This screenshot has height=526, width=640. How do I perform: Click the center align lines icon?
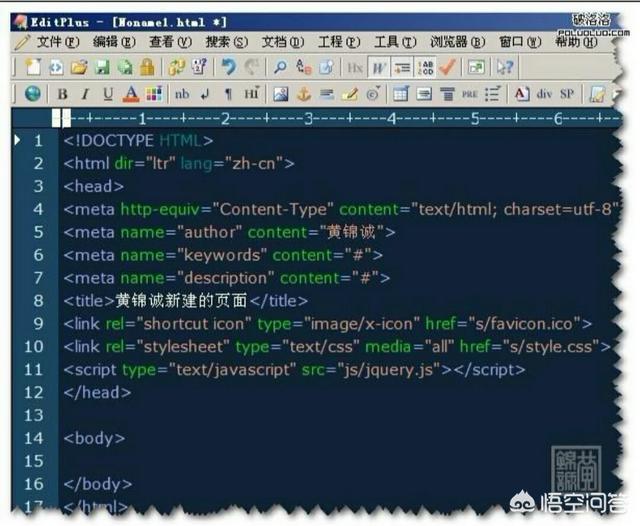point(447,94)
